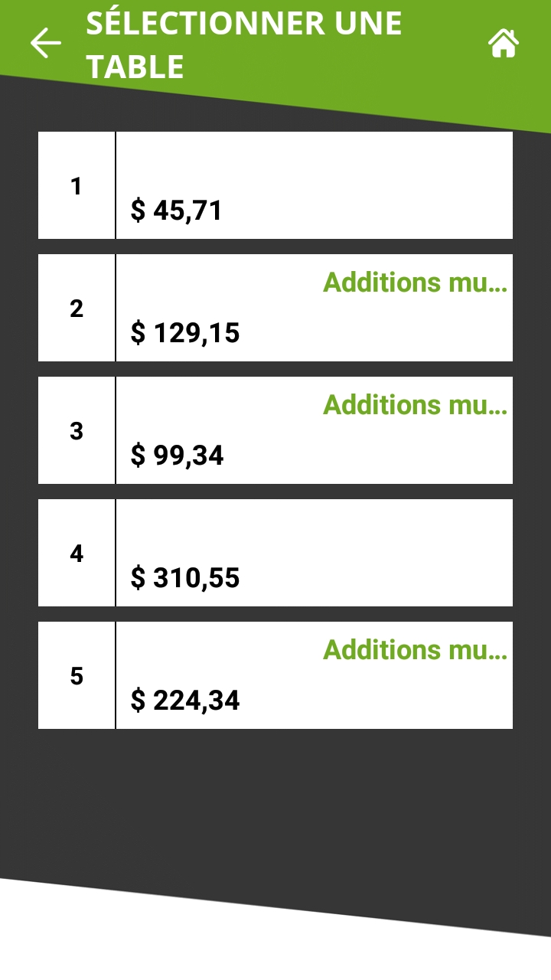Tap the back arrow in the header

click(45, 43)
